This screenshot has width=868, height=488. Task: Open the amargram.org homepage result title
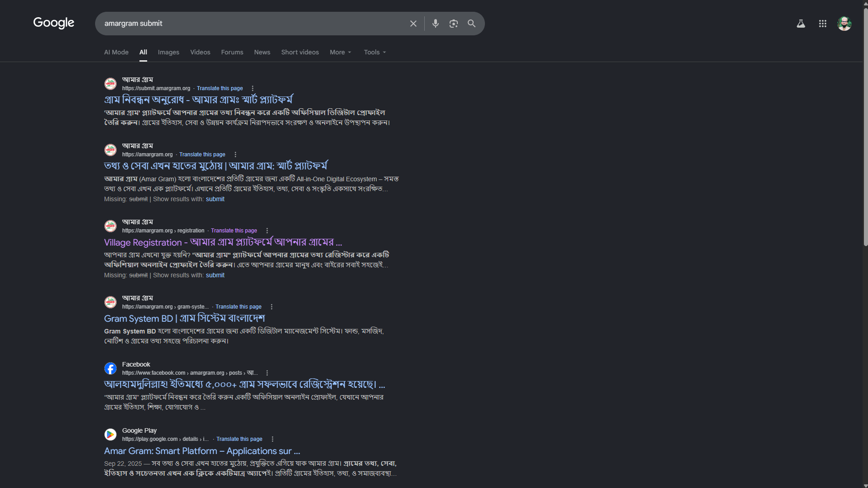tap(216, 166)
